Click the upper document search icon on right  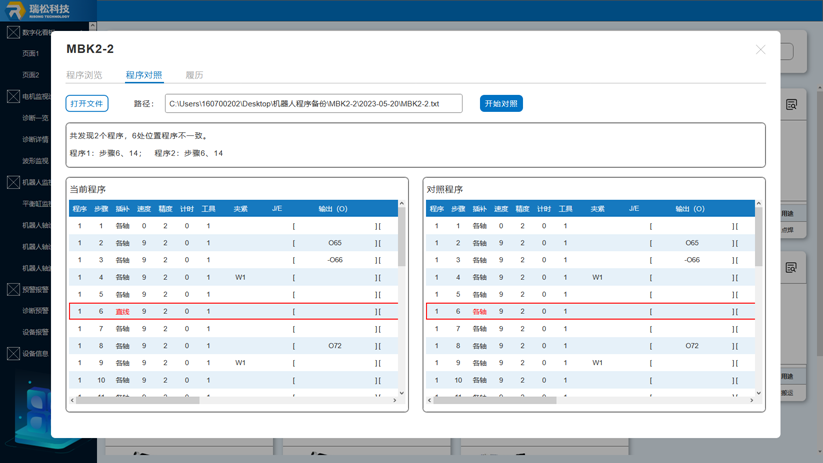[791, 104]
